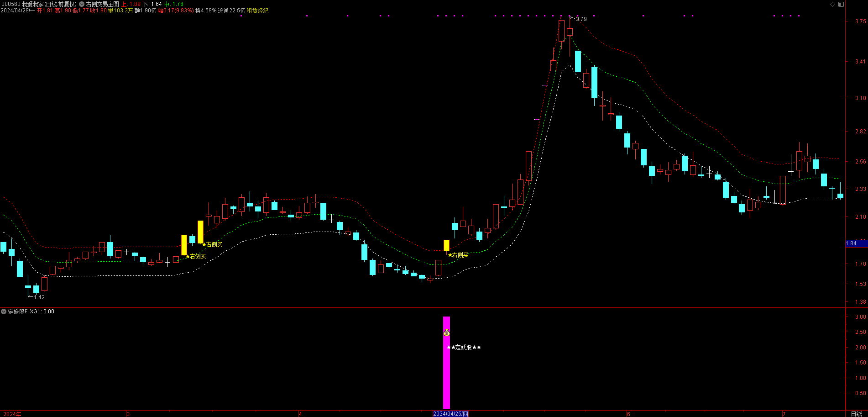The width and height of the screenshot is (868, 417).
Task: Click the 流通22.5亿 float value
Action: click(231, 11)
